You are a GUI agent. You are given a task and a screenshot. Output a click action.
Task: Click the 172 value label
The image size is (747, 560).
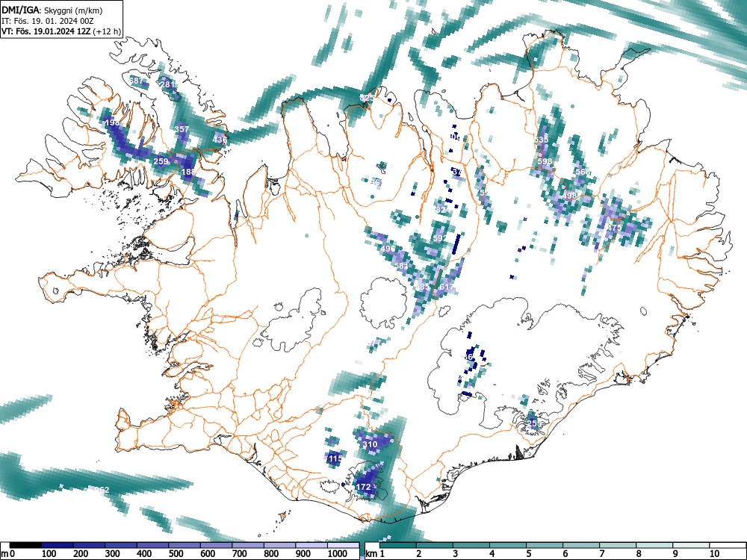(x=364, y=487)
